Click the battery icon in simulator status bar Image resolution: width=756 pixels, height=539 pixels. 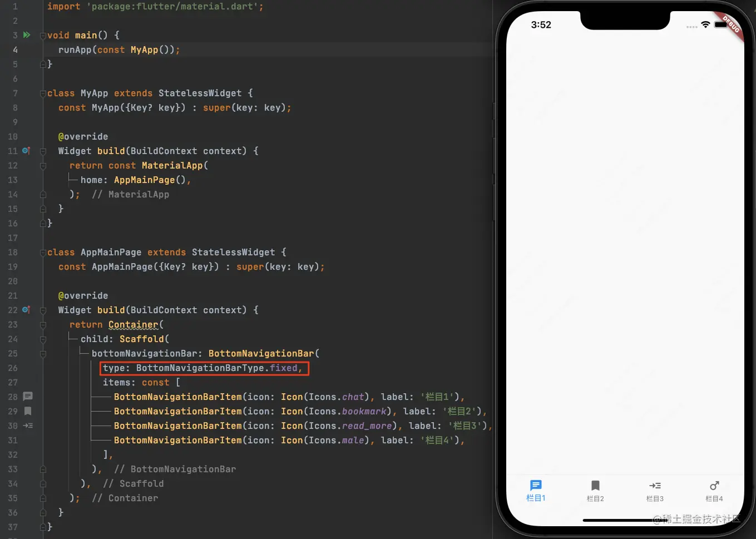pos(721,24)
